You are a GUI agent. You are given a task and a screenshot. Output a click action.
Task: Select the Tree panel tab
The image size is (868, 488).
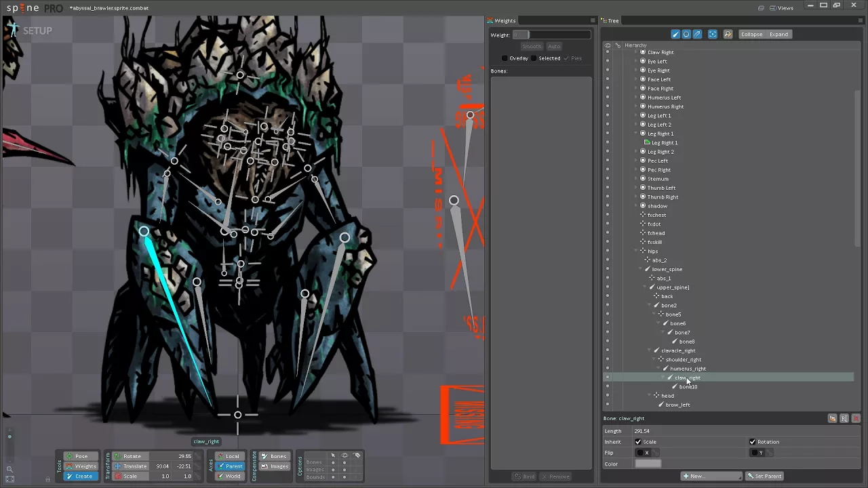[x=610, y=20]
